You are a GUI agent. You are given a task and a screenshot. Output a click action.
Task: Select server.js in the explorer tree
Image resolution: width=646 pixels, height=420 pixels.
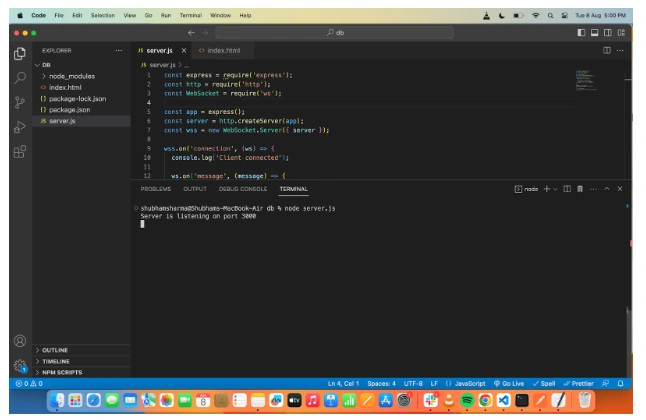click(x=81, y=121)
